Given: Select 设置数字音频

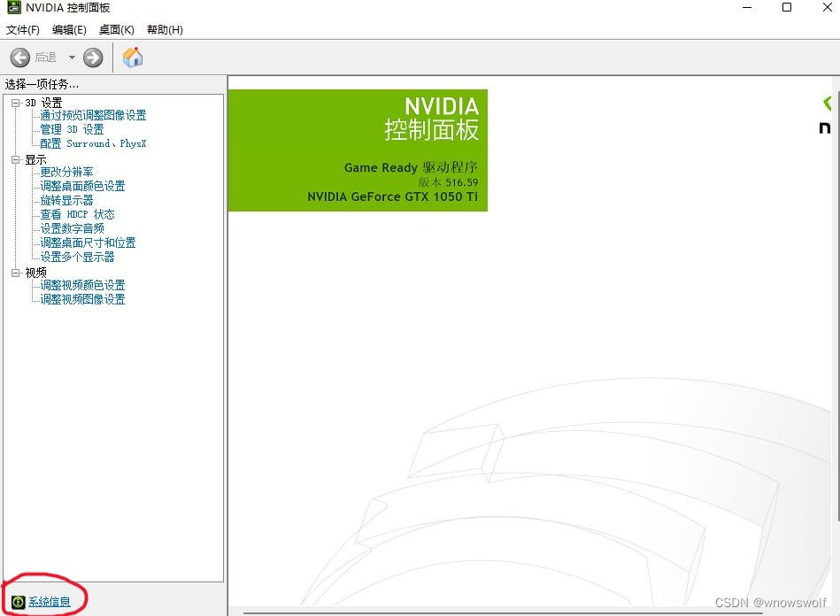Looking at the screenshot, I should (72, 228).
